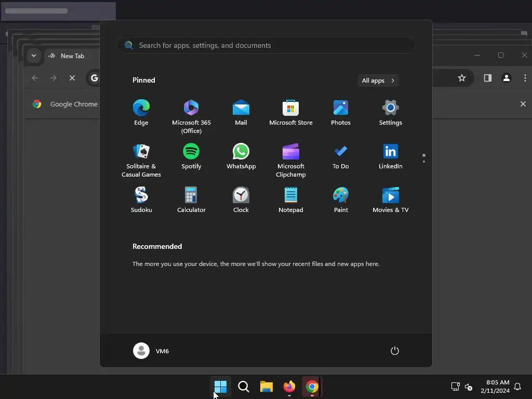This screenshot has width=532, height=399.
Task: Stop loading the page in Chrome
Action: coord(72,78)
